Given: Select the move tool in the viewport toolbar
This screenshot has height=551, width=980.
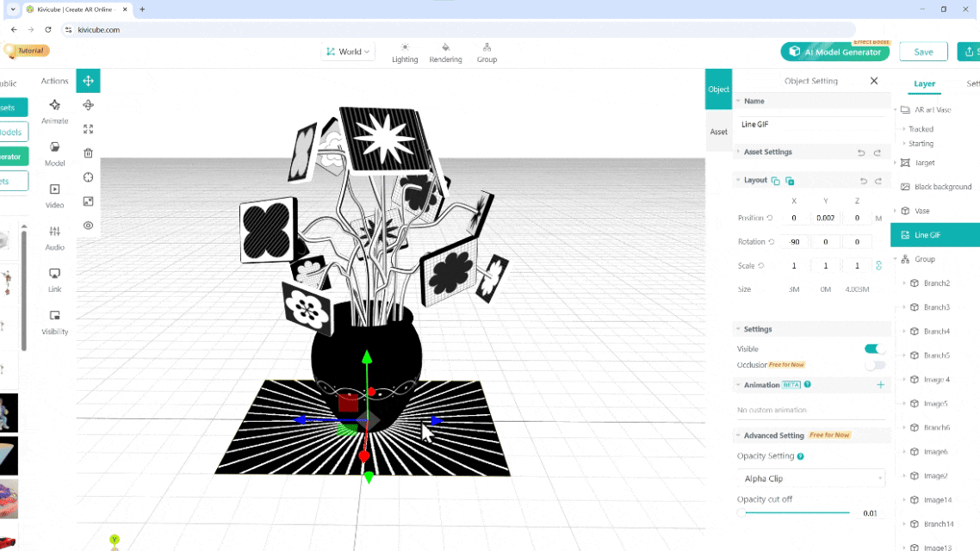Looking at the screenshot, I should pyautogui.click(x=88, y=81).
